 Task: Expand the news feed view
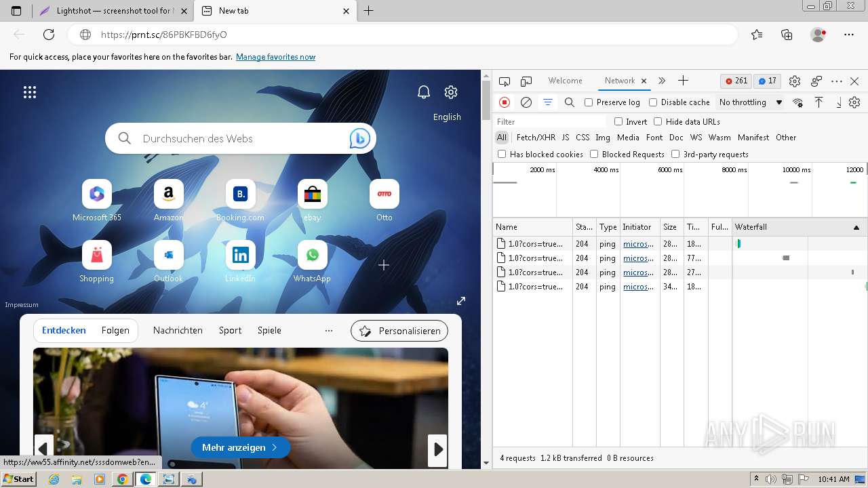pos(461,300)
